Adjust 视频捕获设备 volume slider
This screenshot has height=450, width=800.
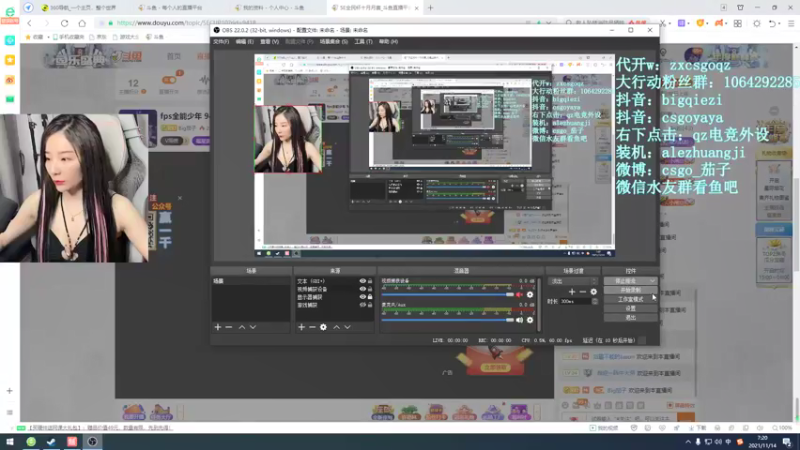click(x=447, y=294)
